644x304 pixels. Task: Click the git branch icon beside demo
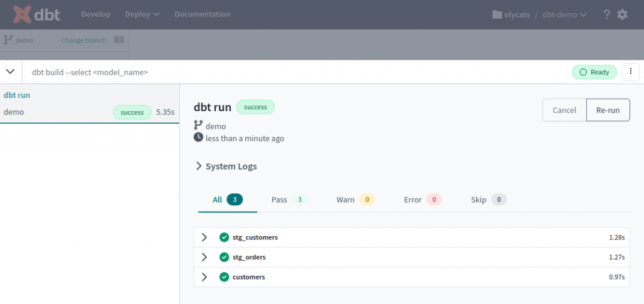(x=8, y=40)
